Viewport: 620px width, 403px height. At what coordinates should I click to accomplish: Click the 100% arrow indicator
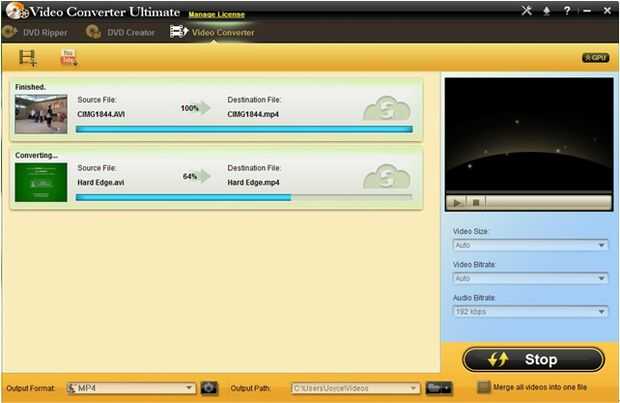pos(195,108)
